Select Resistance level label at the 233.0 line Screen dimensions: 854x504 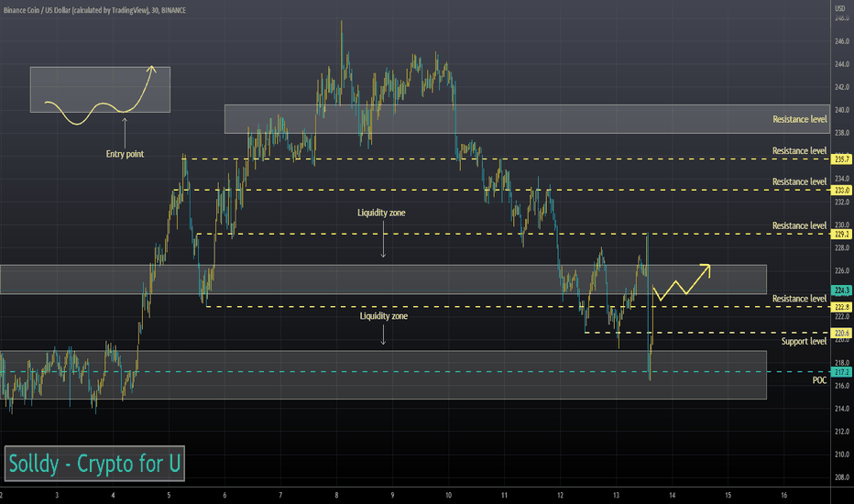[800, 182]
